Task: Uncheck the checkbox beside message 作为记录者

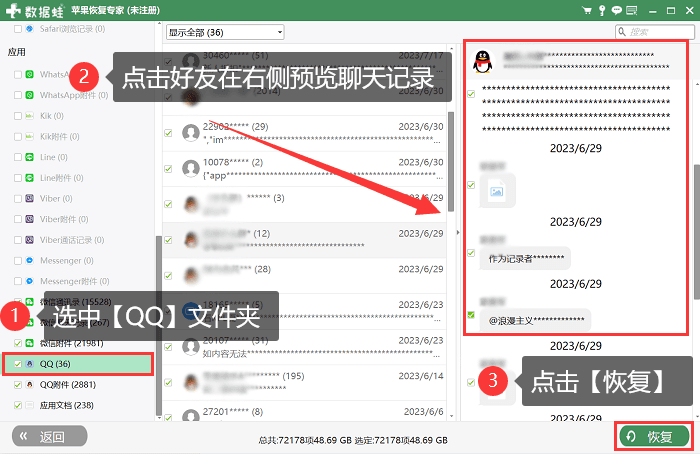Action: pos(471,253)
